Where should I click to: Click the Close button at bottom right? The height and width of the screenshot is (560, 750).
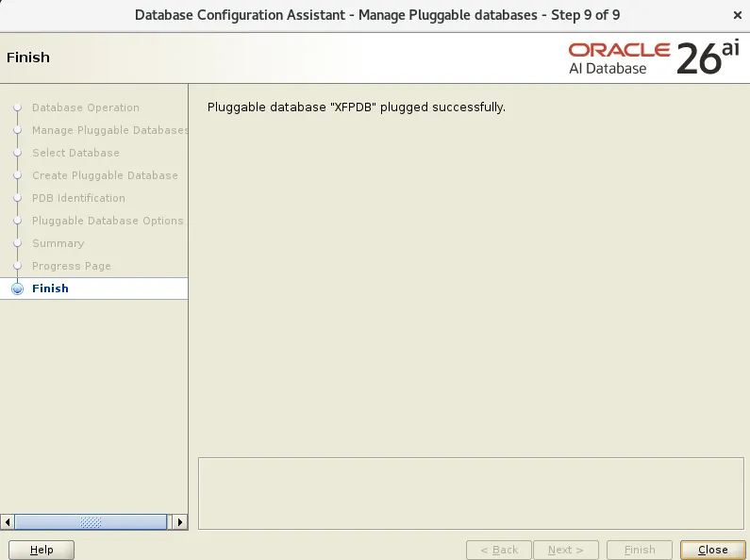tap(712, 550)
